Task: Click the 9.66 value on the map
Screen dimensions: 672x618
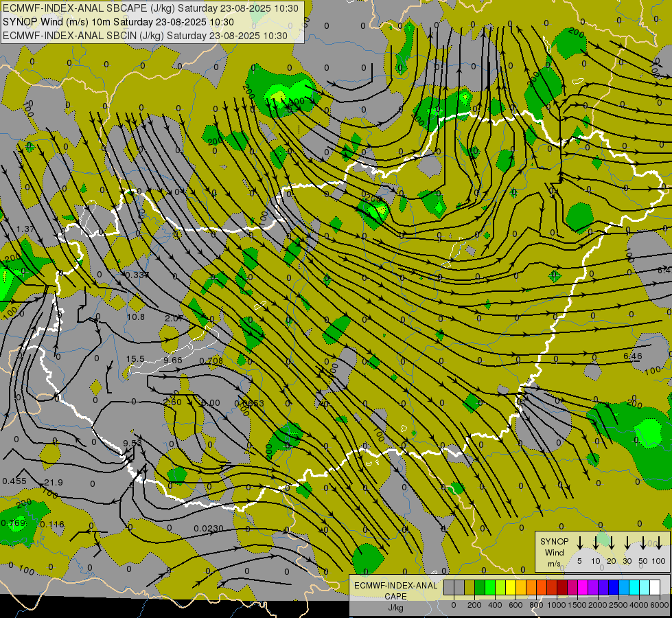Action: pyautogui.click(x=173, y=360)
